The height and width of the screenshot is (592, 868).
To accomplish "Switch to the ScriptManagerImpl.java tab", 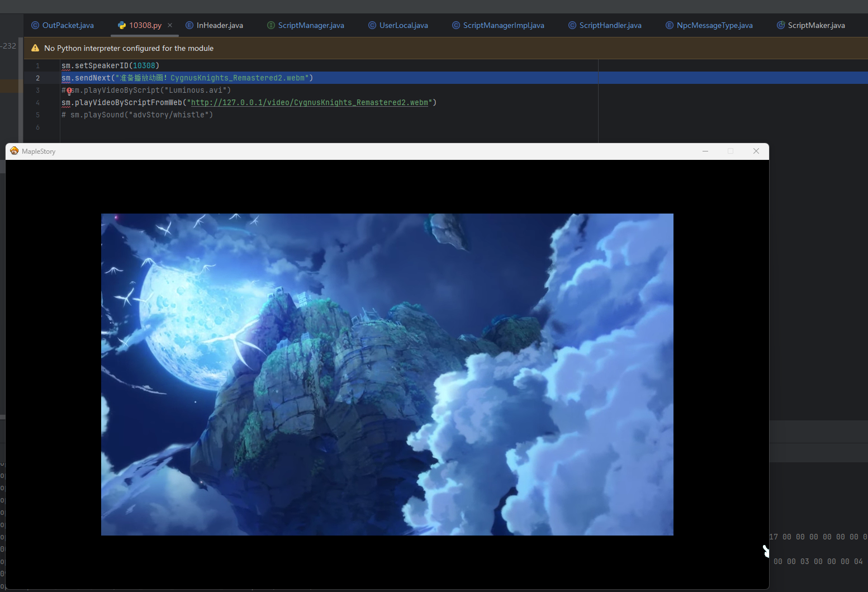I will point(503,25).
